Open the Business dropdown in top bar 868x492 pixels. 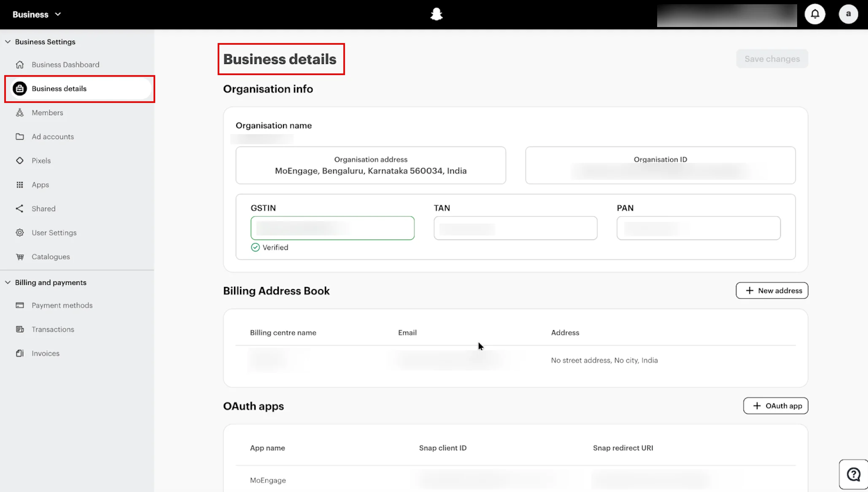pos(37,14)
